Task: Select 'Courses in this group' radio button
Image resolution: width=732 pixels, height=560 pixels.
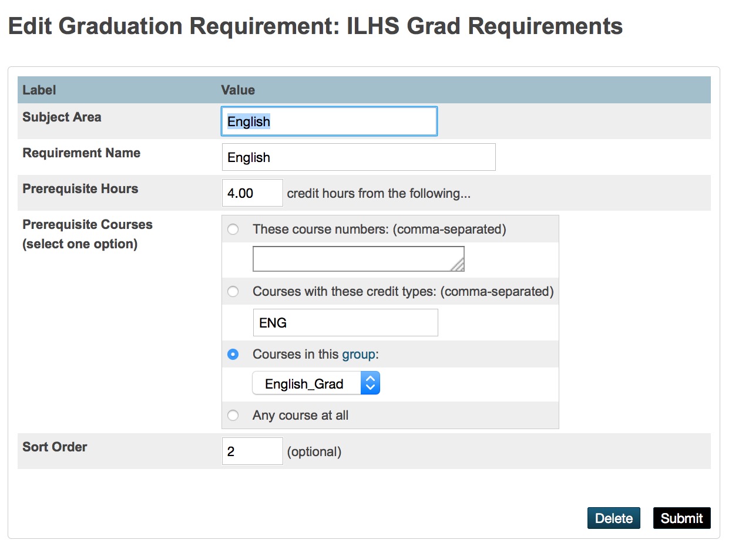Action: (x=233, y=355)
